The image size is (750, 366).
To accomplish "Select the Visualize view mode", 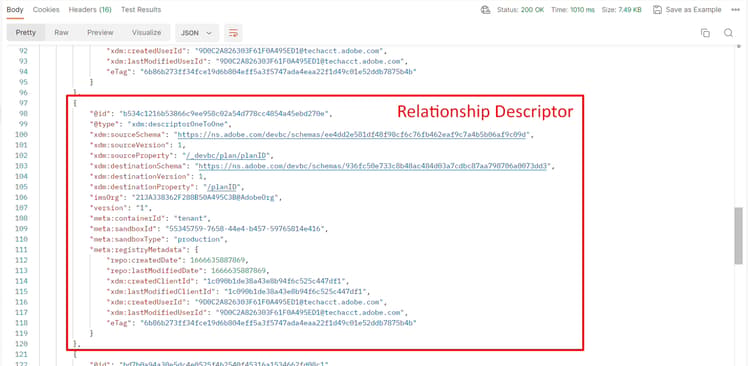I will coord(146,33).
